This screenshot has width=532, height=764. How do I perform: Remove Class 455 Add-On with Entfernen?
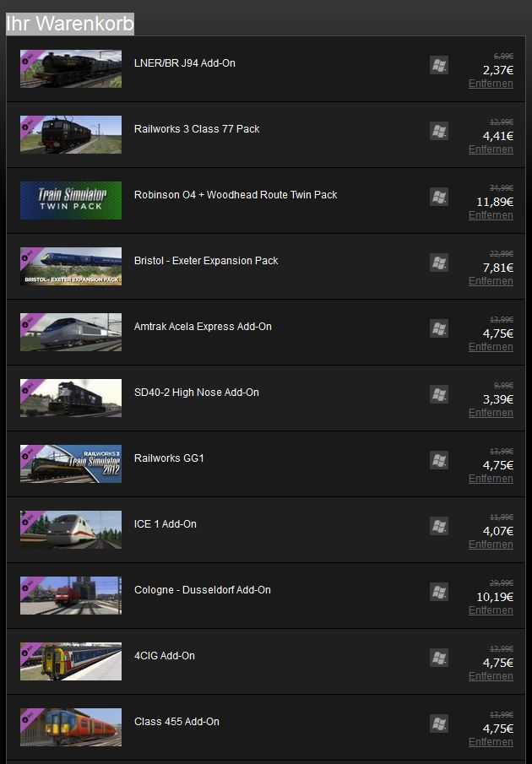point(491,741)
